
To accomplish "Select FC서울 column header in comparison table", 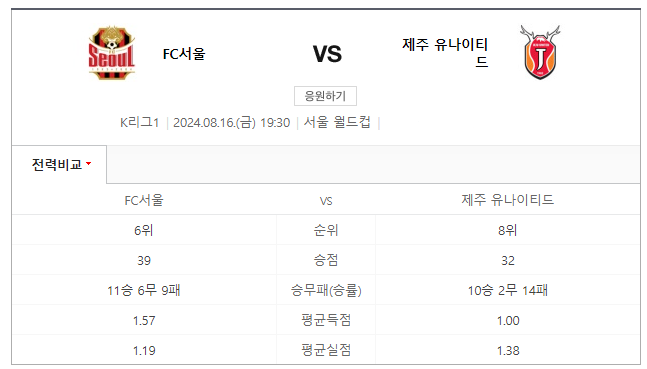I will click(x=144, y=200).
